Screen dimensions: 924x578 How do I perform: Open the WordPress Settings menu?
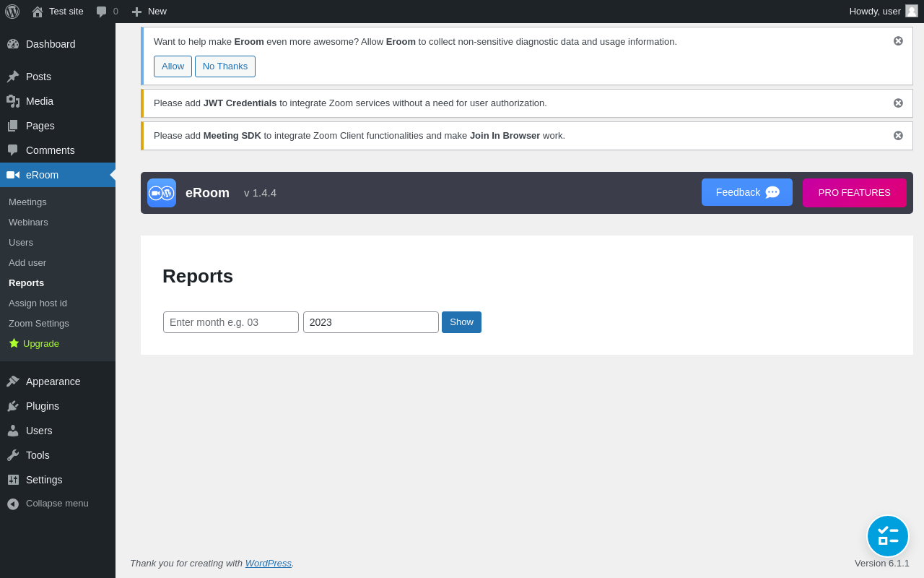click(58, 480)
